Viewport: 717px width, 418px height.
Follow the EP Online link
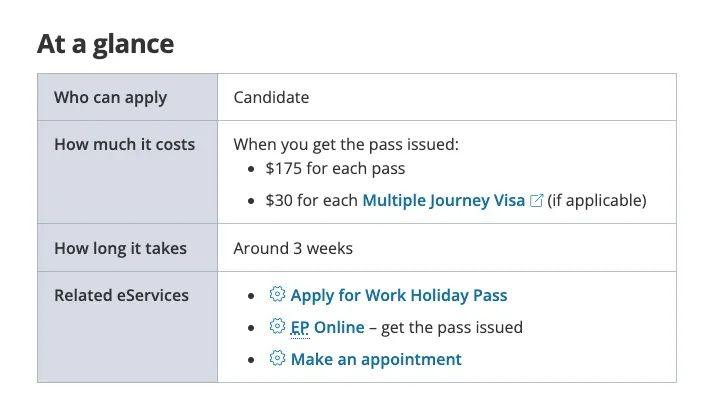point(327,328)
